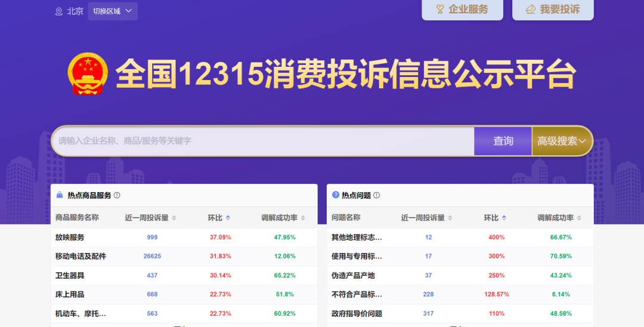Click the 128.57% 环比 value
Viewport: 644px width, 327px height.
(x=497, y=295)
